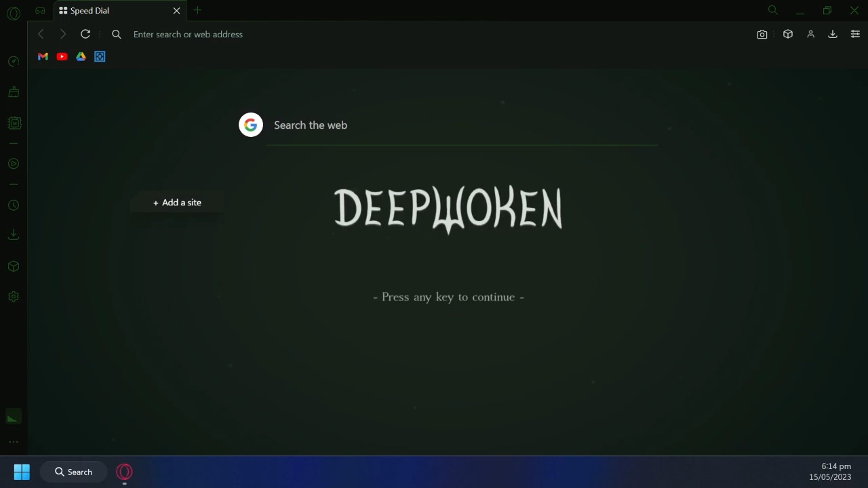Focus the Search the web box

(x=462, y=125)
